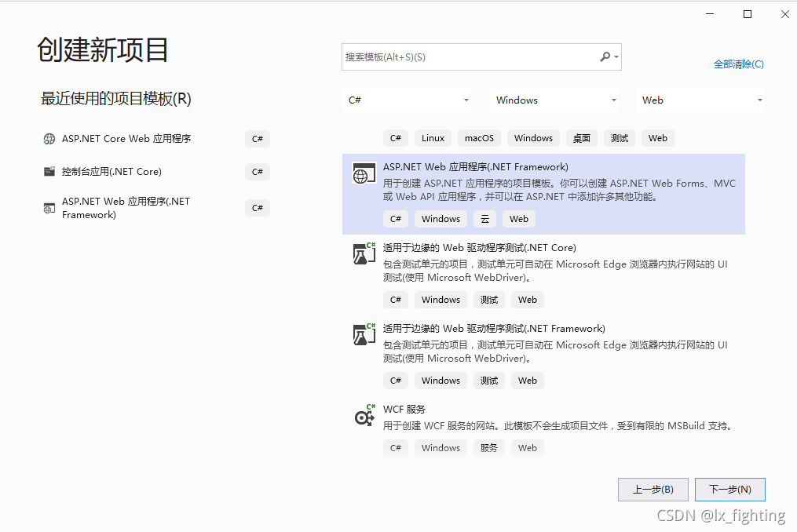Select ASP.NET Core Web 应用程序 recent template
Image resolution: width=797 pixels, height=532 pixels.
(x=126, y=139)
